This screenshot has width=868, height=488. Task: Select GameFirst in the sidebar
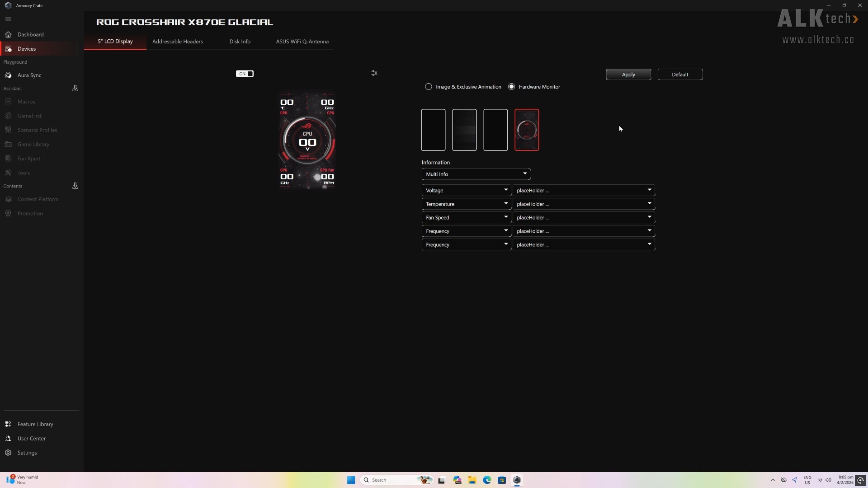point(29,116)
